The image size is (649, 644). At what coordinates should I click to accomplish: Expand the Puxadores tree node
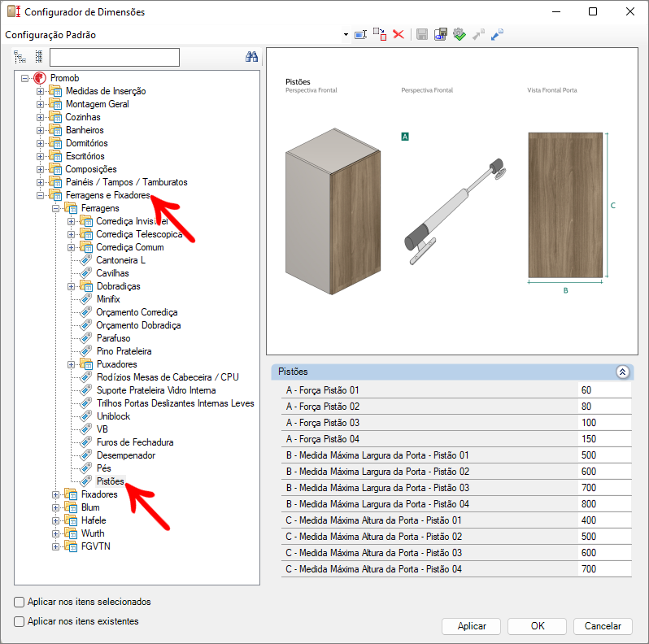72,364
